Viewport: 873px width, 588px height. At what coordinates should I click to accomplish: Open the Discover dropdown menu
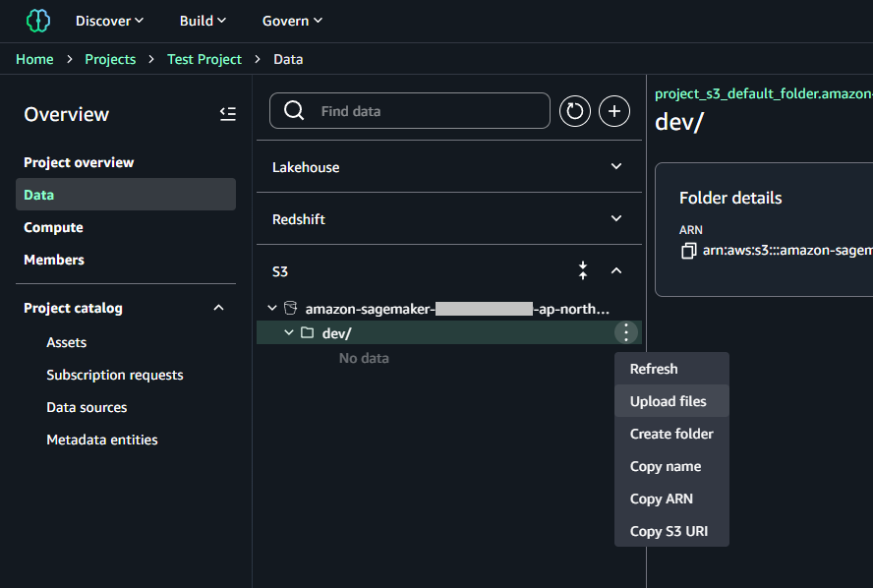[110, 21]
